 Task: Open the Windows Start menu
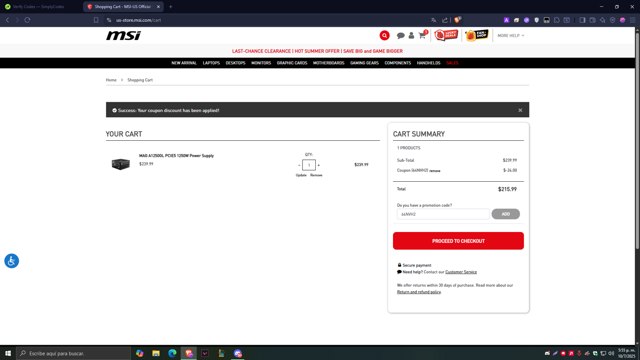pos(8,353)
